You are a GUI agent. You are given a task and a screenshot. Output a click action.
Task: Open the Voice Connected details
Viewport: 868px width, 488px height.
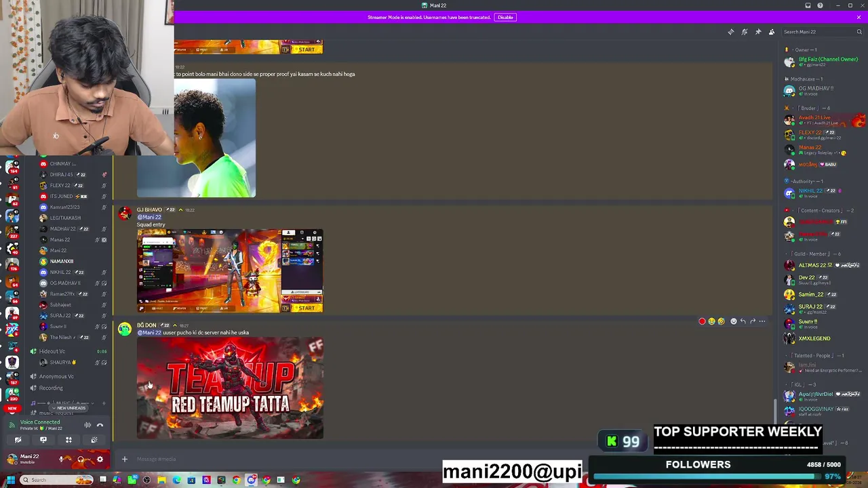[x=40, y=422]
